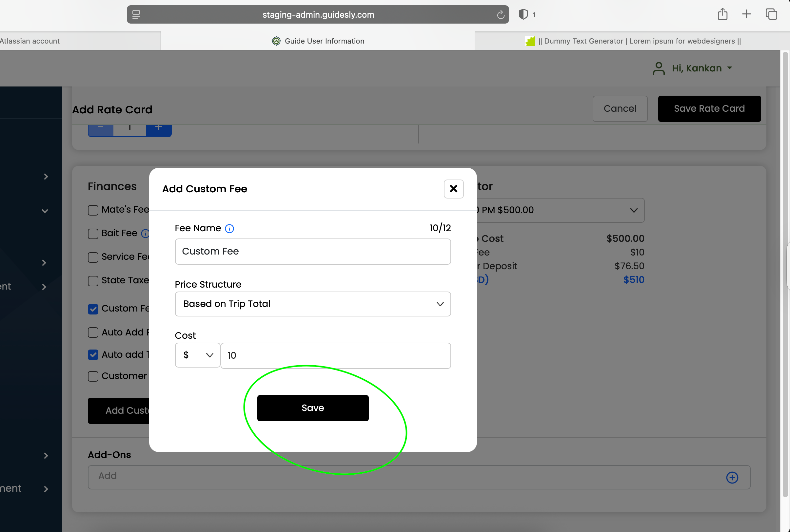
Task: Close the Add Custom Fee dialog
Action: (453, 189)
